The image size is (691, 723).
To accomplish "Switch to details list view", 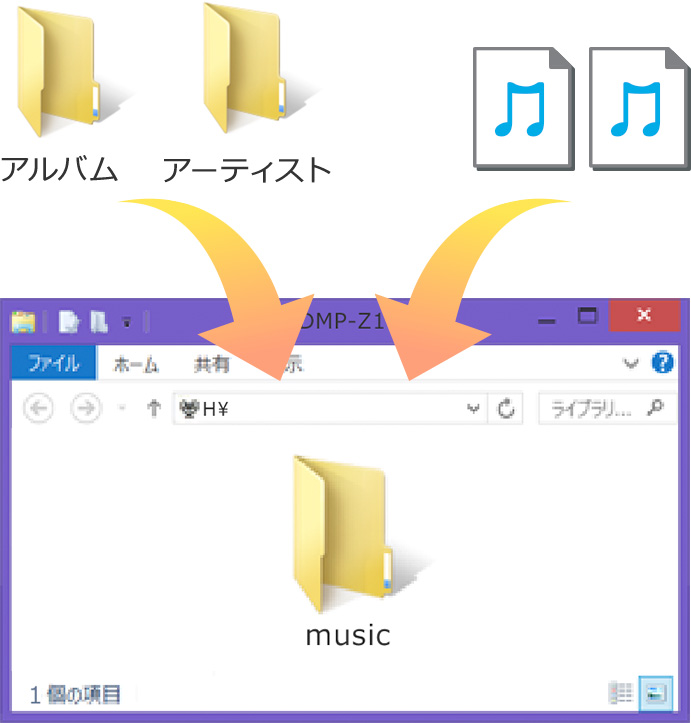I will (622, 692).
